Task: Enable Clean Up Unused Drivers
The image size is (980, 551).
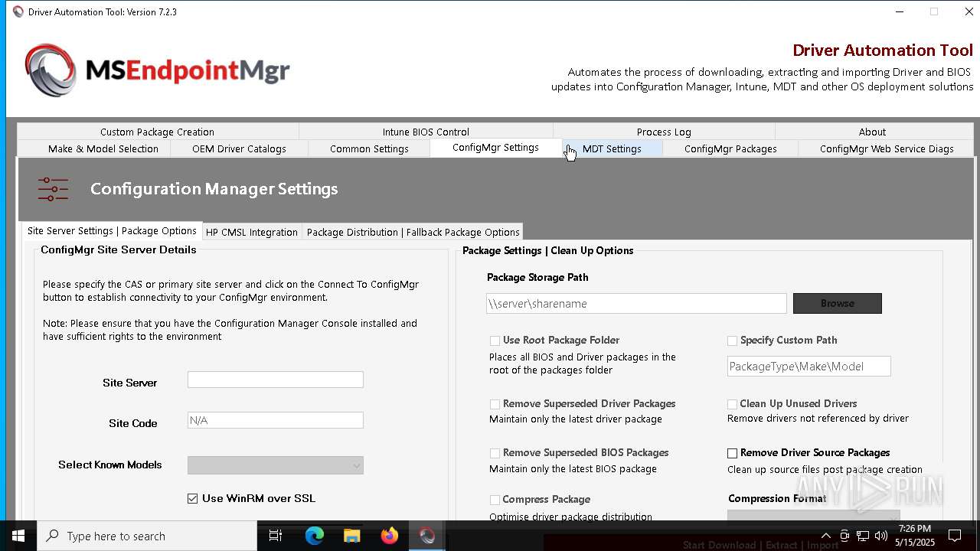Action: pyautogui.click(x=732, y=404)
